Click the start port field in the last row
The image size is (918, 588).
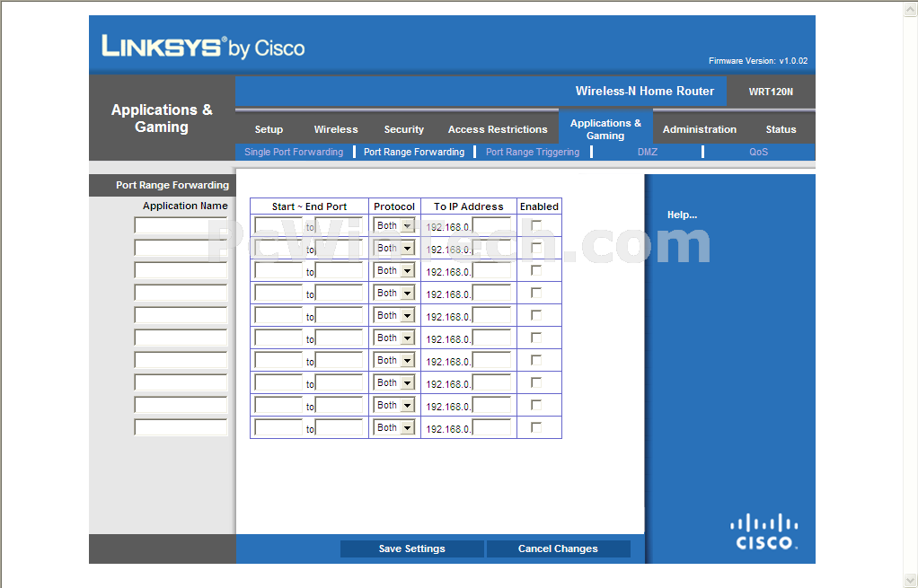click(x=278, y=427)
